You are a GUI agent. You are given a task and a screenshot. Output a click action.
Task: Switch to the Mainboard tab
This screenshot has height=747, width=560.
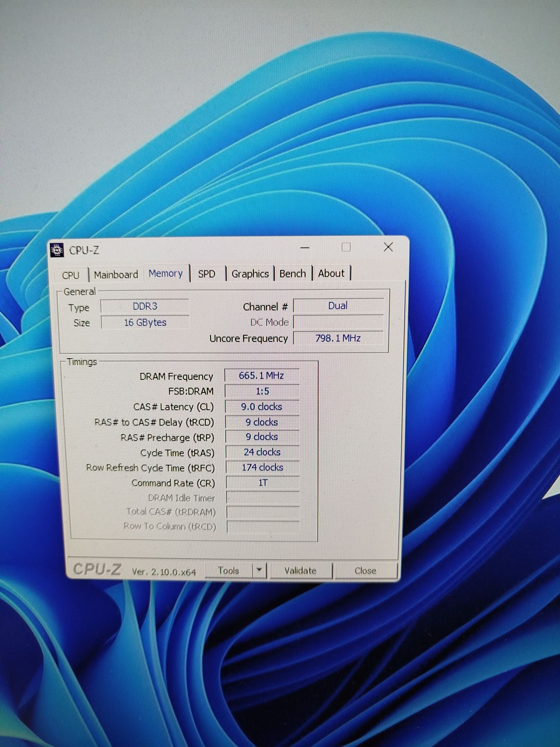[116, 275]
